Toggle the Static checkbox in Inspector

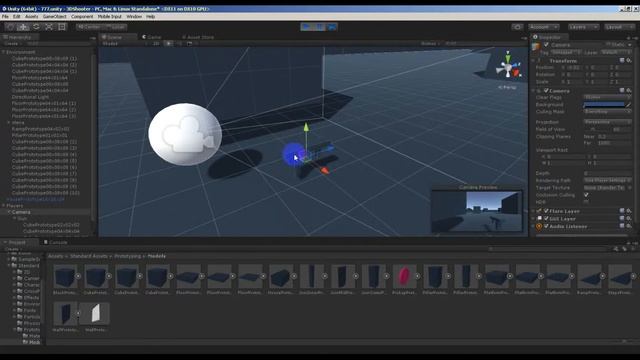(608, 44)
